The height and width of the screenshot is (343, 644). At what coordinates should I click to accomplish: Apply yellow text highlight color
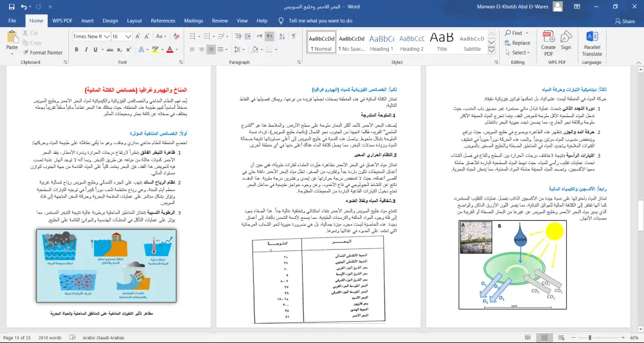(155, 50)
